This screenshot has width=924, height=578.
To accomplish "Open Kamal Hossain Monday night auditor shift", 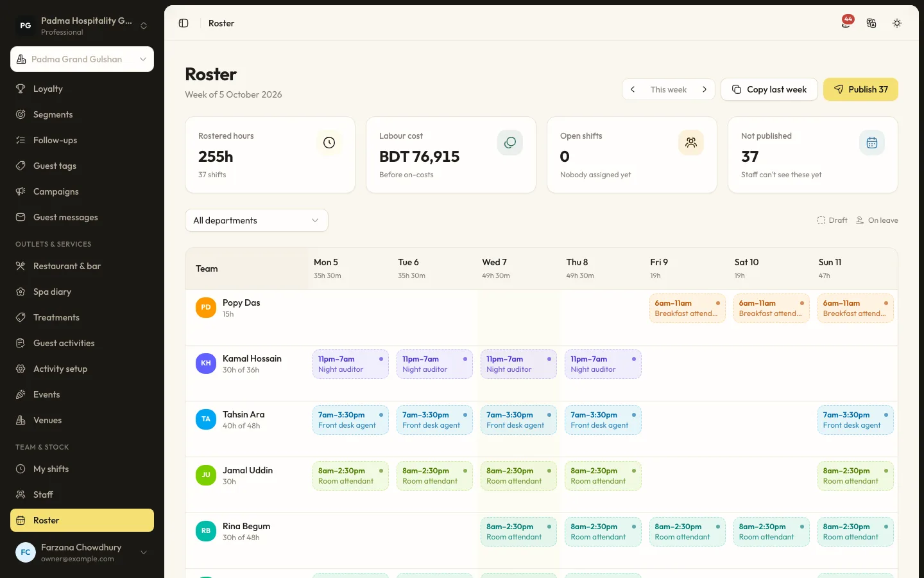I will pos(350,364).
